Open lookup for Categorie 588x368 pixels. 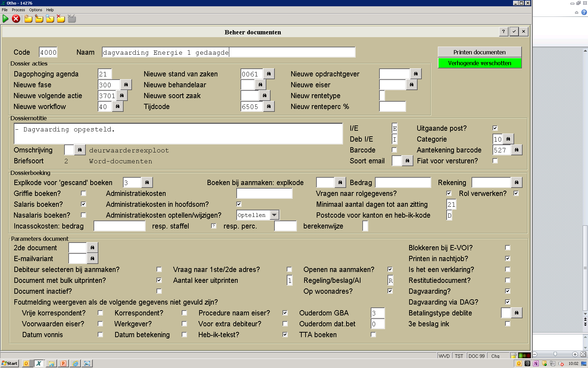(x=508, y=139)
